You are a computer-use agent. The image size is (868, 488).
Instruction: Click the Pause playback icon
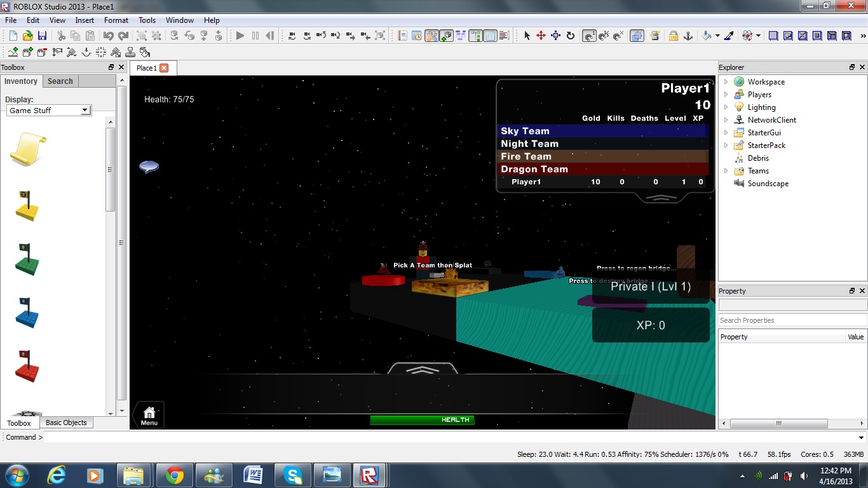[x=255, y=36]
